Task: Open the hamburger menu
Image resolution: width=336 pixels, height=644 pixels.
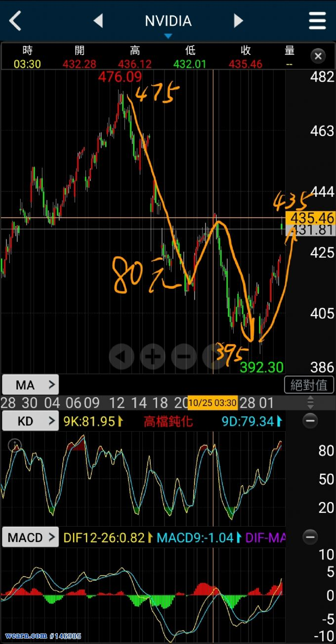Action: (x=317, y=21)
